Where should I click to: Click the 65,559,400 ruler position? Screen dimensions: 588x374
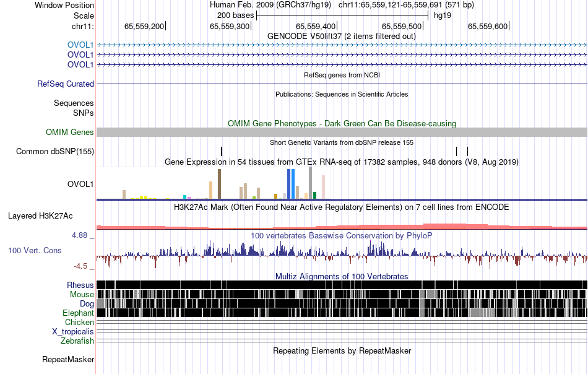coord(316,26)
